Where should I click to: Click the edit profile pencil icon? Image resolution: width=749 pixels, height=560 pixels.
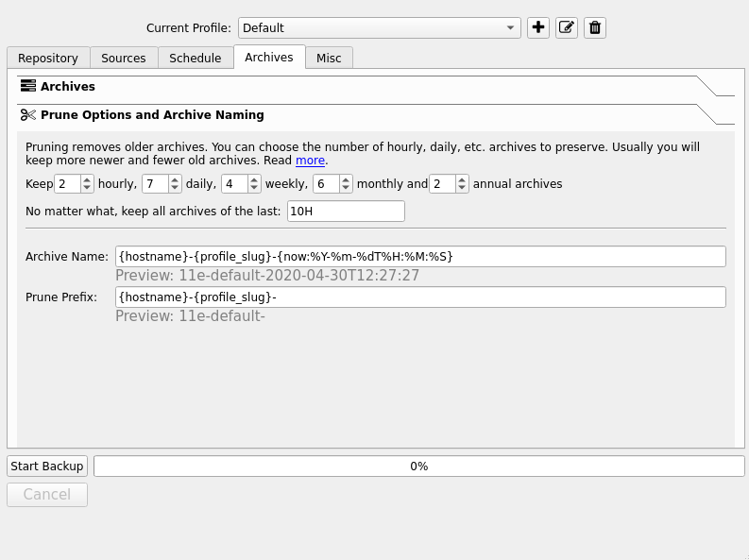pyautogui.click(x=567, y=27)
